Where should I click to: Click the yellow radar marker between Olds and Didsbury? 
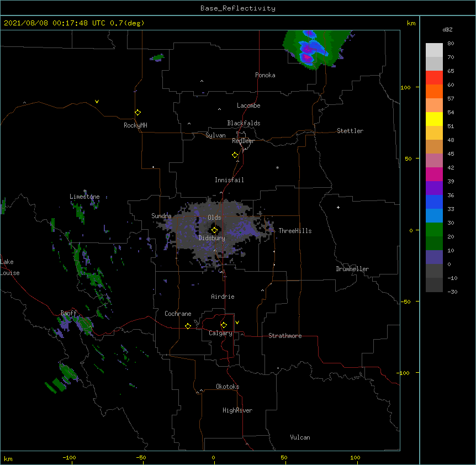[214, 230]
